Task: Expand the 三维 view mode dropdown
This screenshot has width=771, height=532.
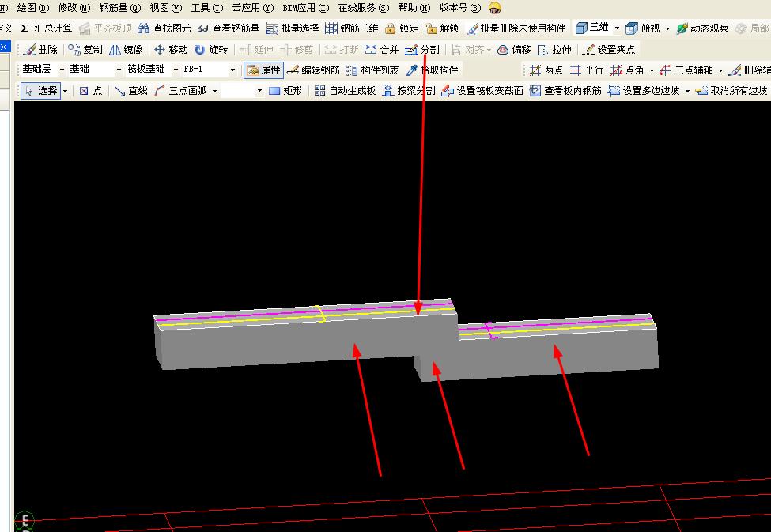Action: (x=617, y=28)
